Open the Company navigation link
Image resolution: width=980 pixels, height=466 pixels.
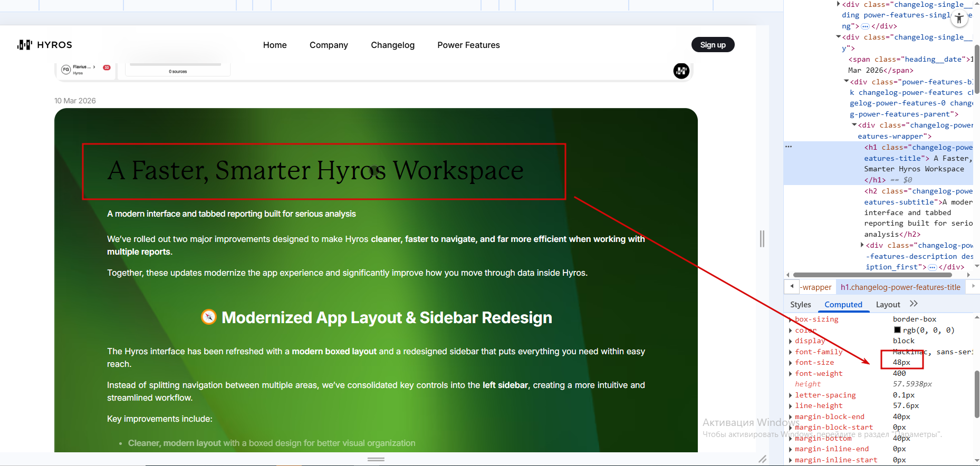pos(329,45)
